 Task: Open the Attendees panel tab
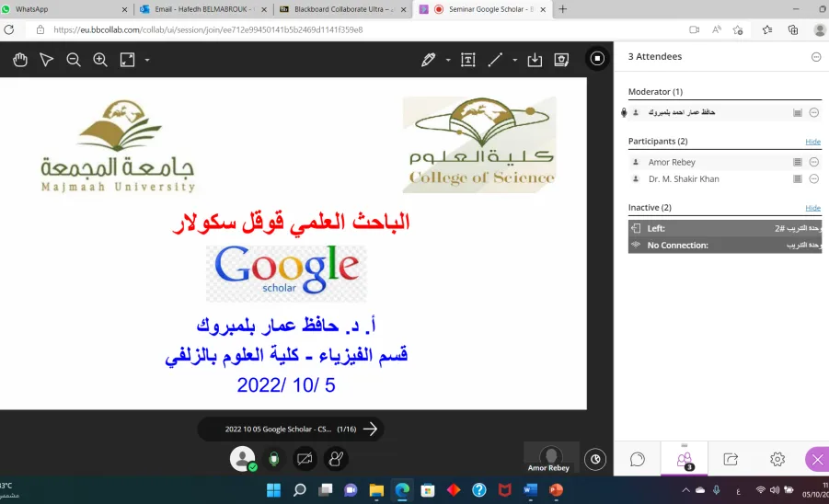tap(685, 459)
